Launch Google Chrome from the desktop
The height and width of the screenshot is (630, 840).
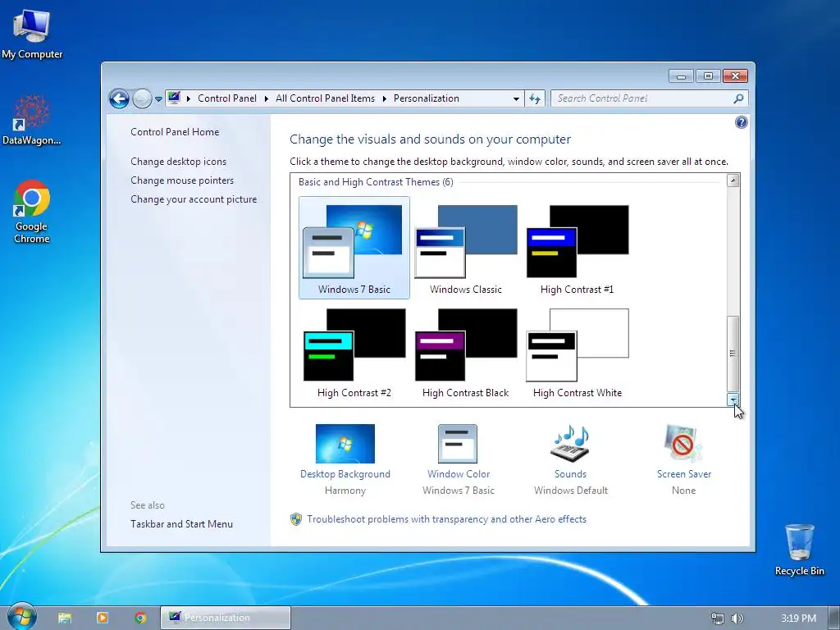[32, 212]
